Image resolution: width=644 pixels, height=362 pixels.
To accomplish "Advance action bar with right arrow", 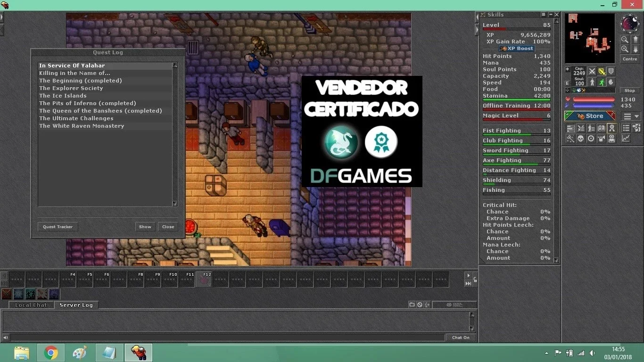I will [x=468, y=275].
